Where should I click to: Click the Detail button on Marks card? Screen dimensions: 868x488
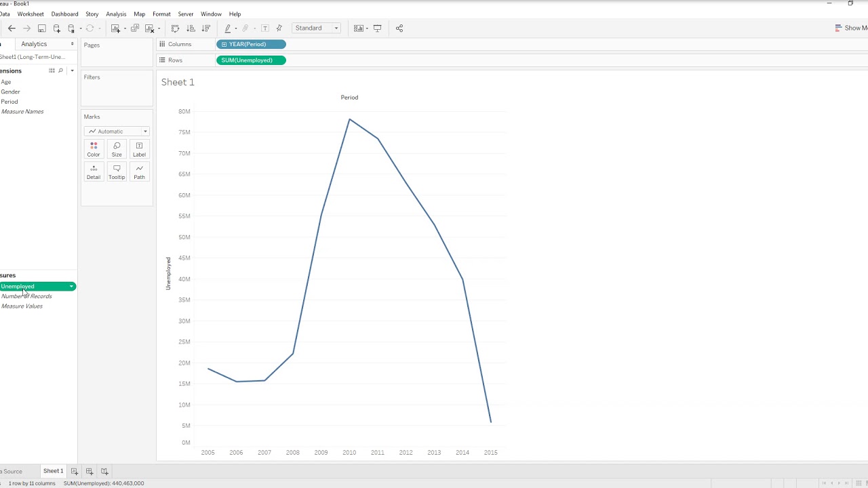pos(94,171)
